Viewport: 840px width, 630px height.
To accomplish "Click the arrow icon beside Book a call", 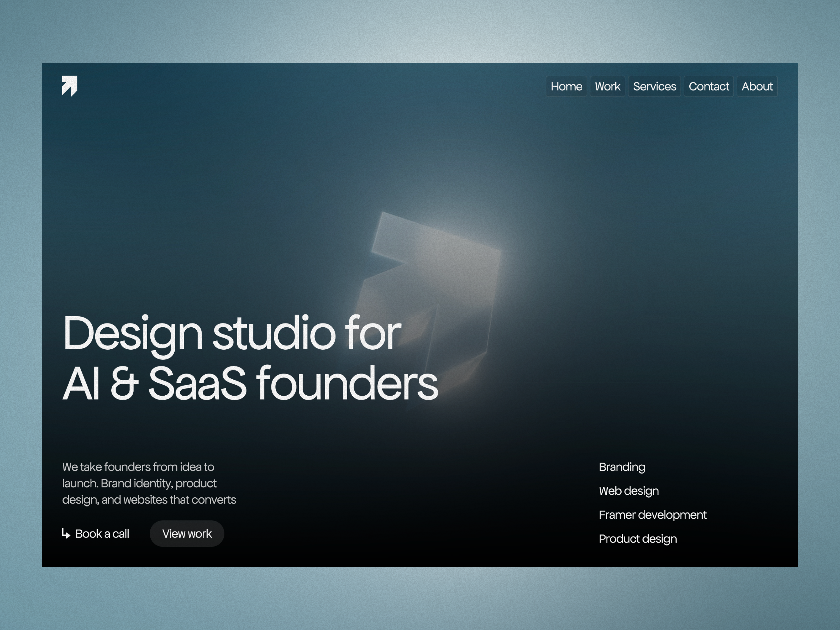I will pos(66,534).
